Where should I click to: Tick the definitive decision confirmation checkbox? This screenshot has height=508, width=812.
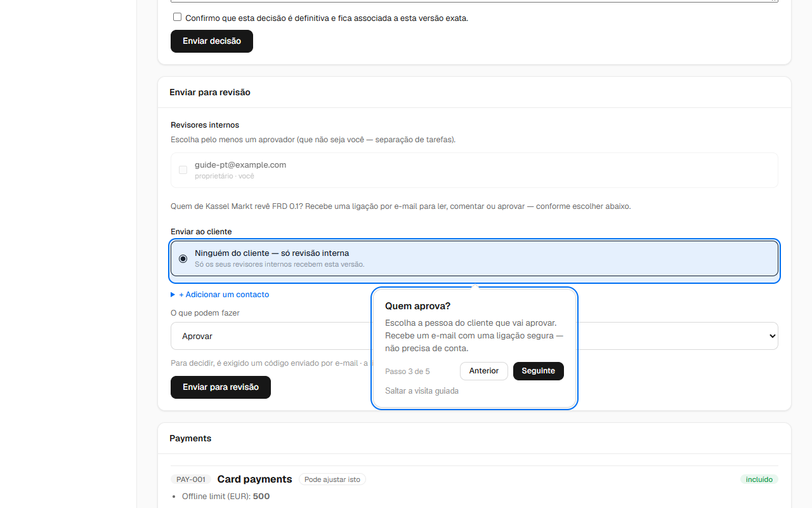(x=177, y=17)
